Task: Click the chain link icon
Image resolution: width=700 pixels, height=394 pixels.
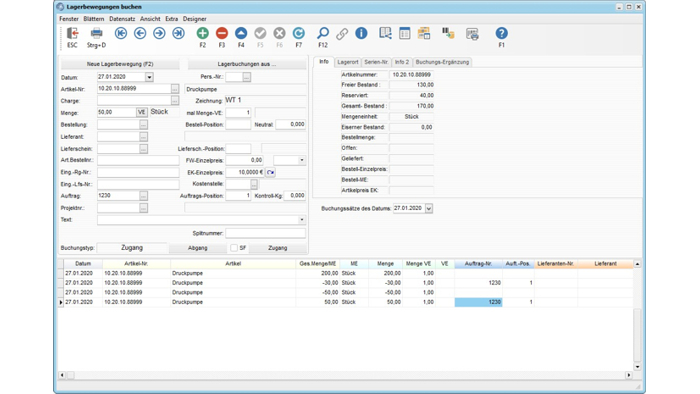Action: [x=342, y=33]
